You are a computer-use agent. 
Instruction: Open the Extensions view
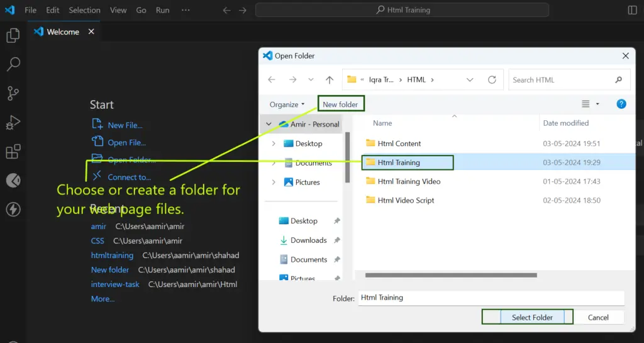tap(13, 152)
